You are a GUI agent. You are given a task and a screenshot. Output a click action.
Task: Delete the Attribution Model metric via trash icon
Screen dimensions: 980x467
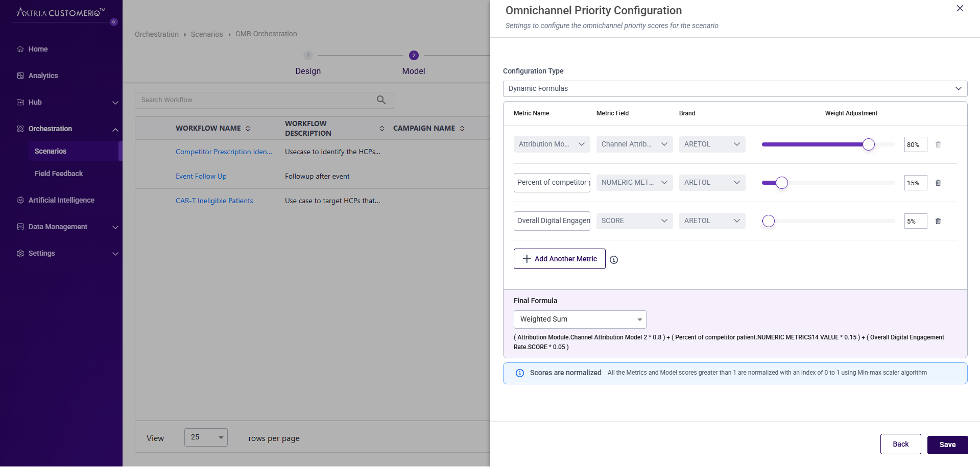pyautogui.click(x=938, y=144)
